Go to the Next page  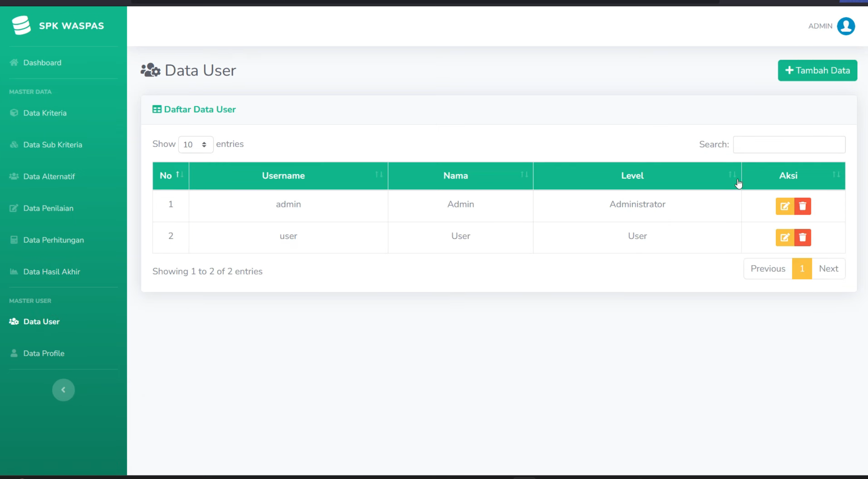pos(829,269)
